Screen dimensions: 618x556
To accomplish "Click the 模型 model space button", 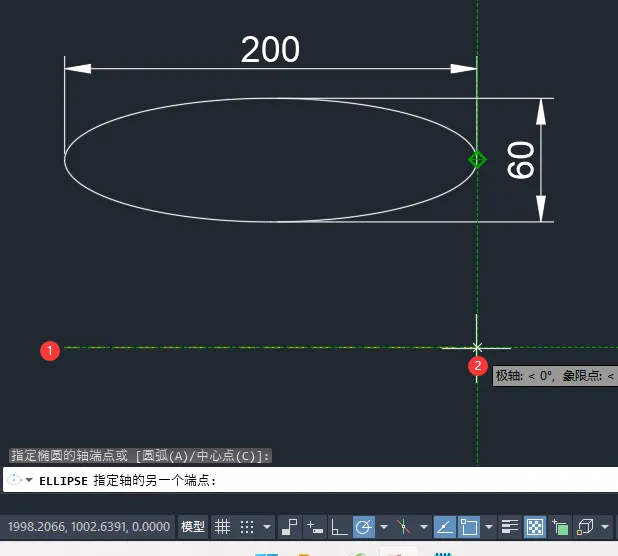I will 192,527.
